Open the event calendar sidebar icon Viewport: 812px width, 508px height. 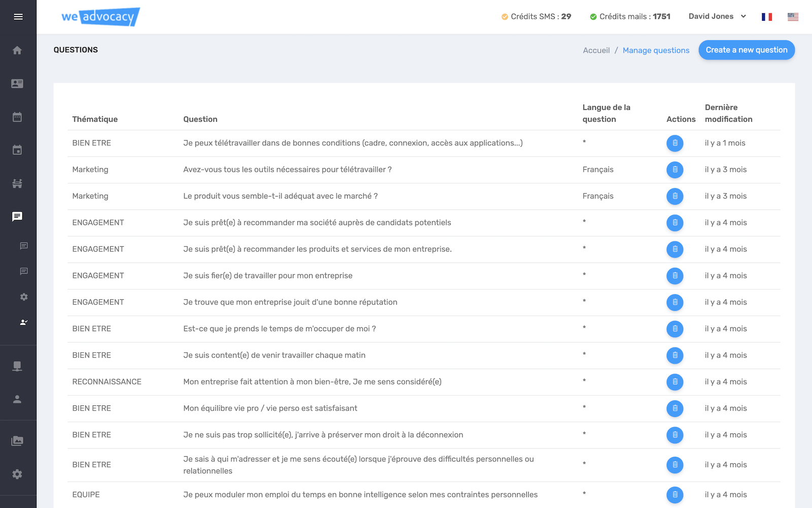(x=17, y=150)
